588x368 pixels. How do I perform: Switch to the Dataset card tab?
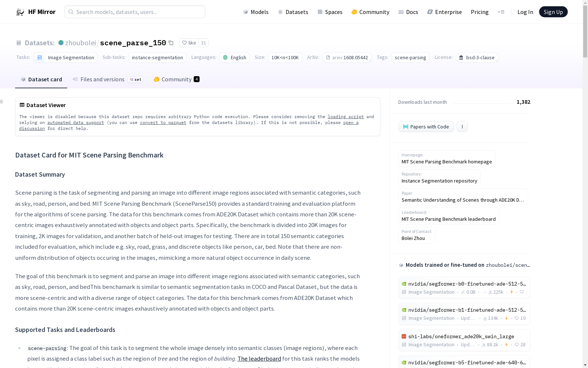pos(41,79)
